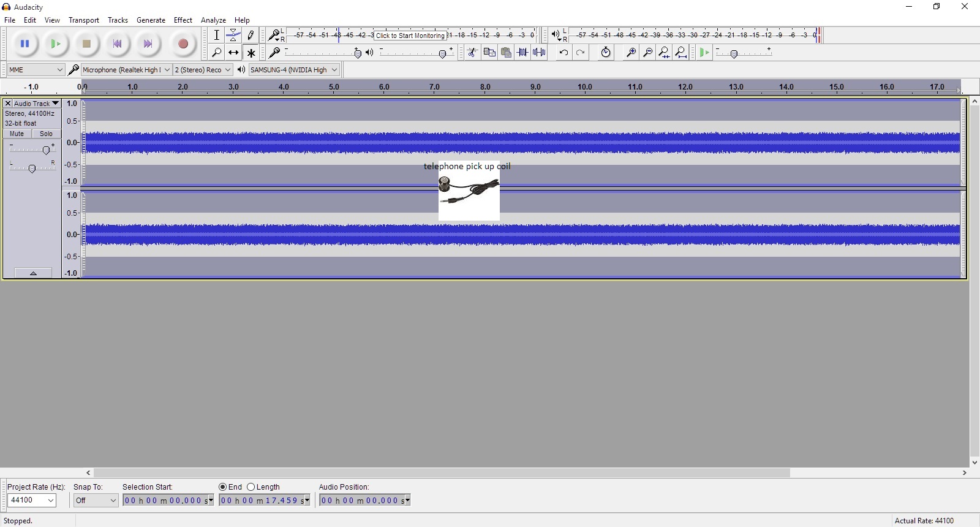Mute the Audio Track
The image size is (980, 527).
point(17,134)
